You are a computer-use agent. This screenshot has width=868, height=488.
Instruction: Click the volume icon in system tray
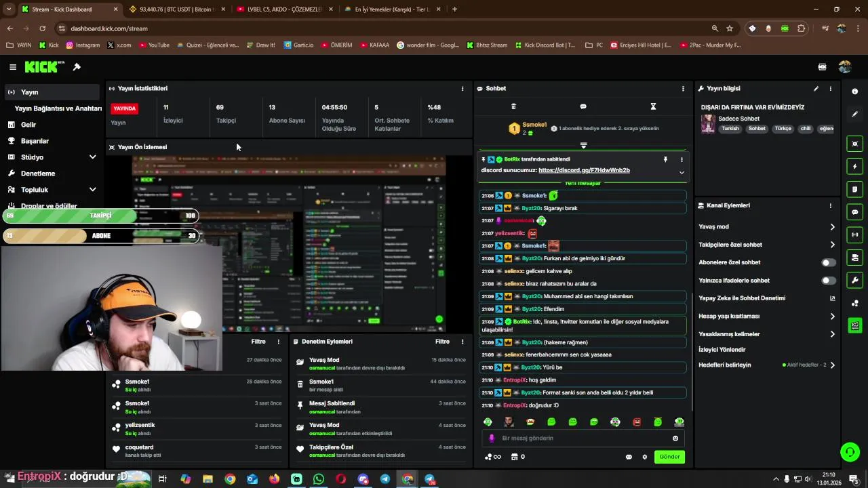(x=807, y=479)
